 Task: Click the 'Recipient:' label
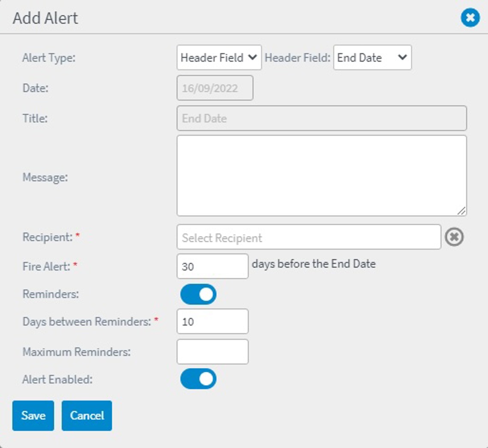pos(48,237)
